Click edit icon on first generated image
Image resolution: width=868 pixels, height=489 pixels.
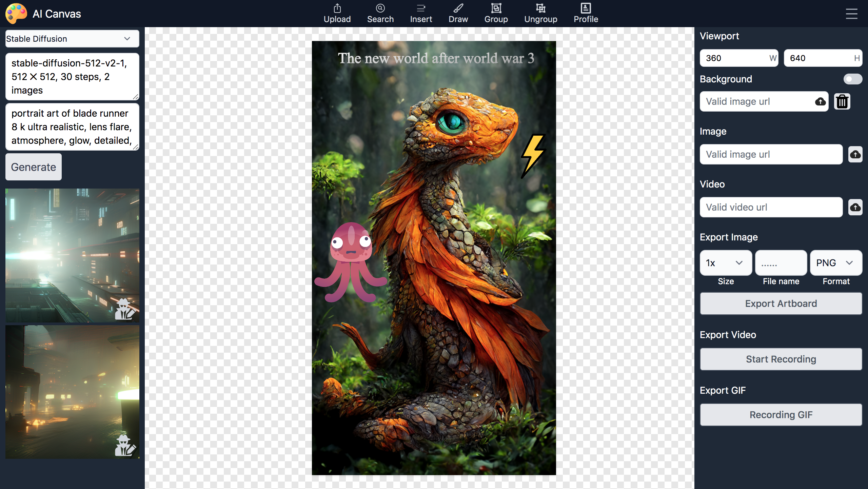(125, 310)
